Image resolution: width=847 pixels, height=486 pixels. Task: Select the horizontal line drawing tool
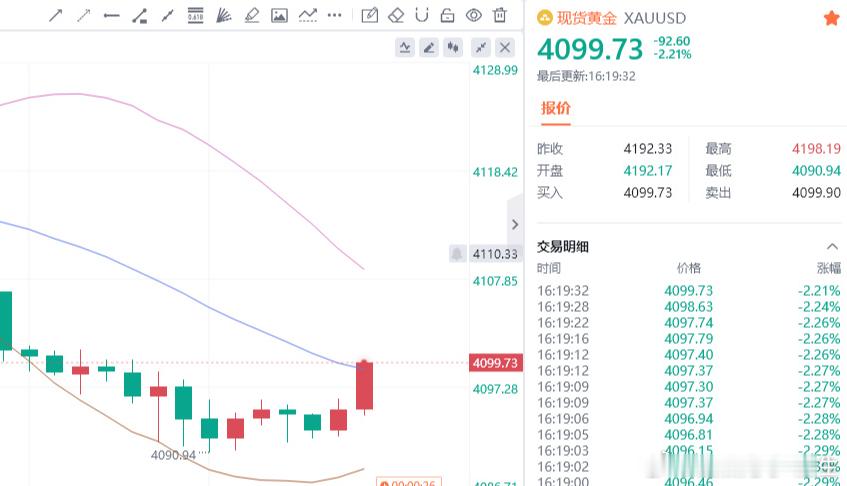(x=111, y=16)
